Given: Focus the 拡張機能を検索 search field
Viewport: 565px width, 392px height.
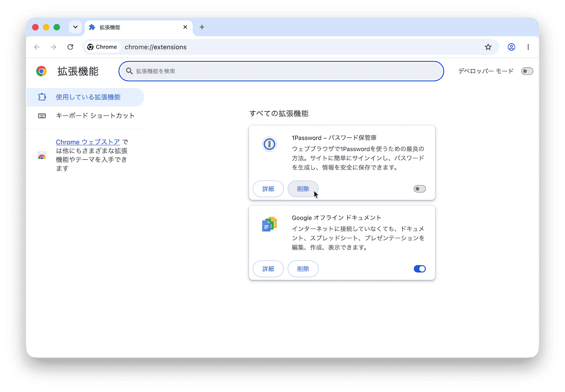Looking at the screenshot, I should point(281,71).
